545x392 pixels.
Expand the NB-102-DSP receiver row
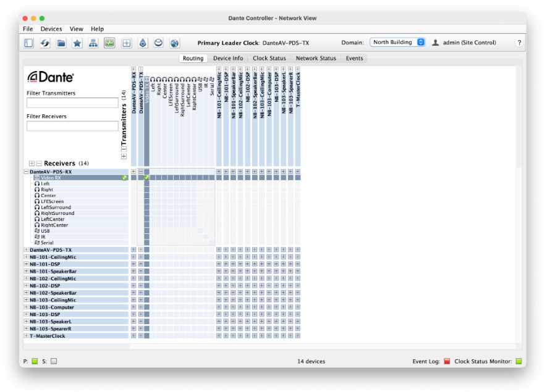point(26,285)
